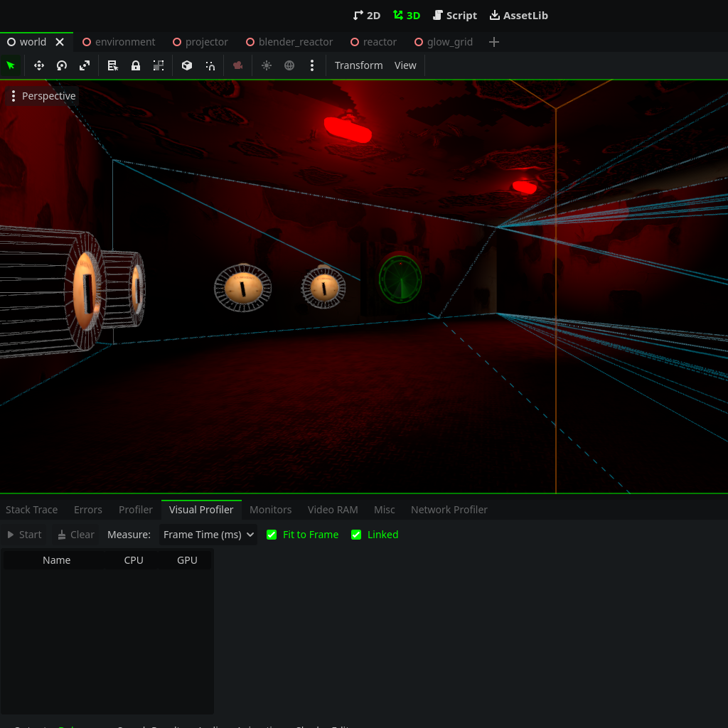This screenshot has width=728, height=728.
Task: Click the preview sunlight icon
Action: coord(267,65)
